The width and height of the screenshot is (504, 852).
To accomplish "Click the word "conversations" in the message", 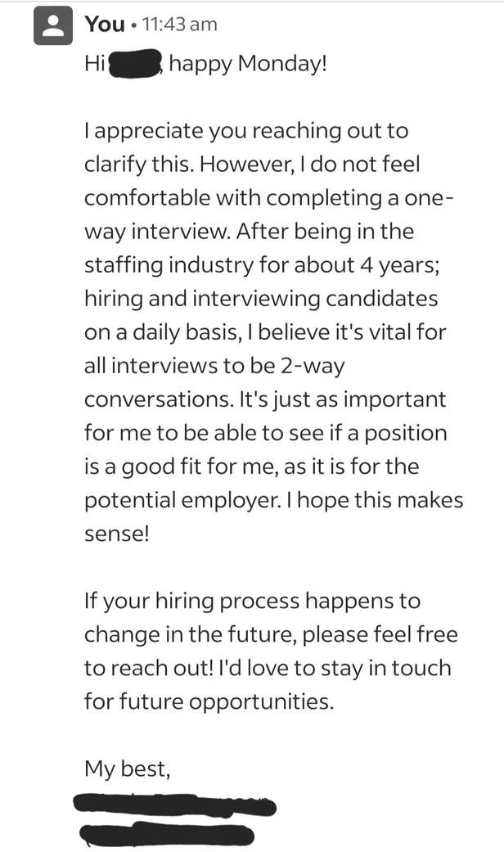I will (159, 399).
